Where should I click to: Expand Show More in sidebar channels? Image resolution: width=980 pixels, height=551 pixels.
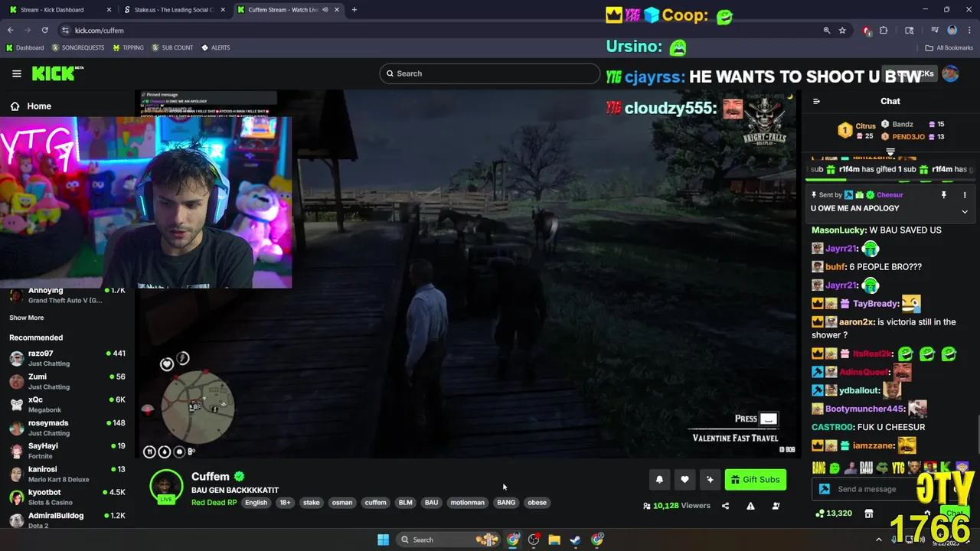point(27,318)
